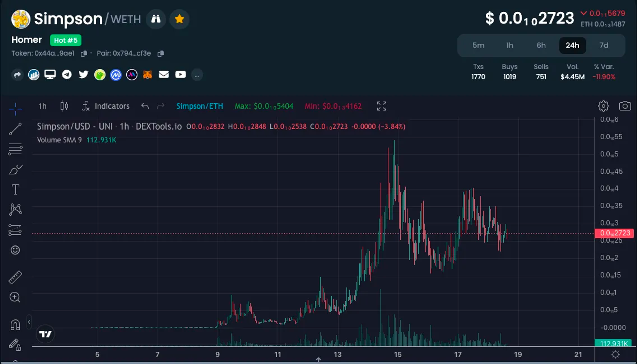Viewport: 637px width, 364px height.
Task: Click the Buys count 1019
Action: point(510,77)
